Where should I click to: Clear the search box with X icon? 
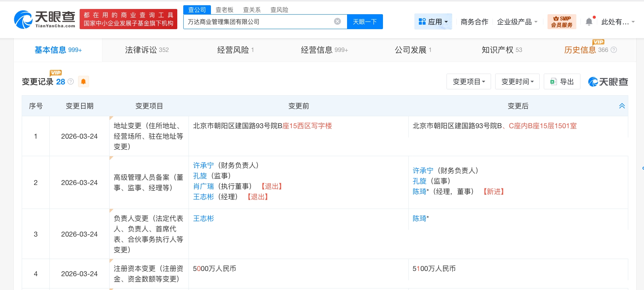pos(337,22)
